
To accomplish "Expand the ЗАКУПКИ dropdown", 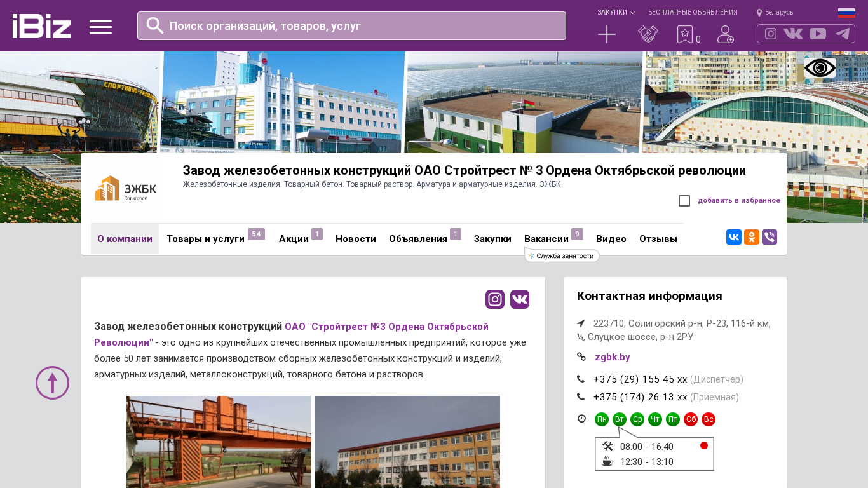I will tap(616, 12).
